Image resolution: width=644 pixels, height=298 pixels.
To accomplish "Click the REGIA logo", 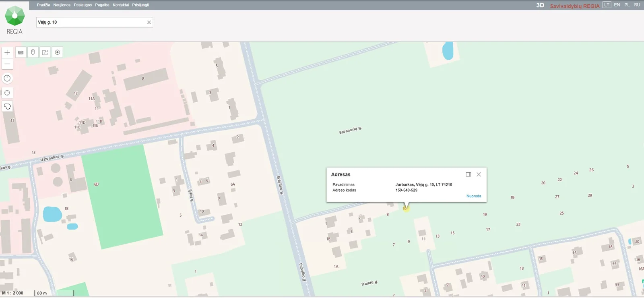I will click(x=14, y=21).
